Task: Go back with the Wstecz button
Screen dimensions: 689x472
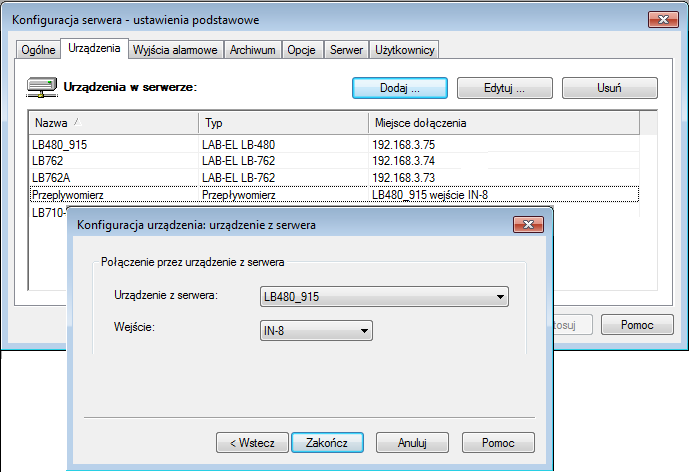Action: point(253,442)
